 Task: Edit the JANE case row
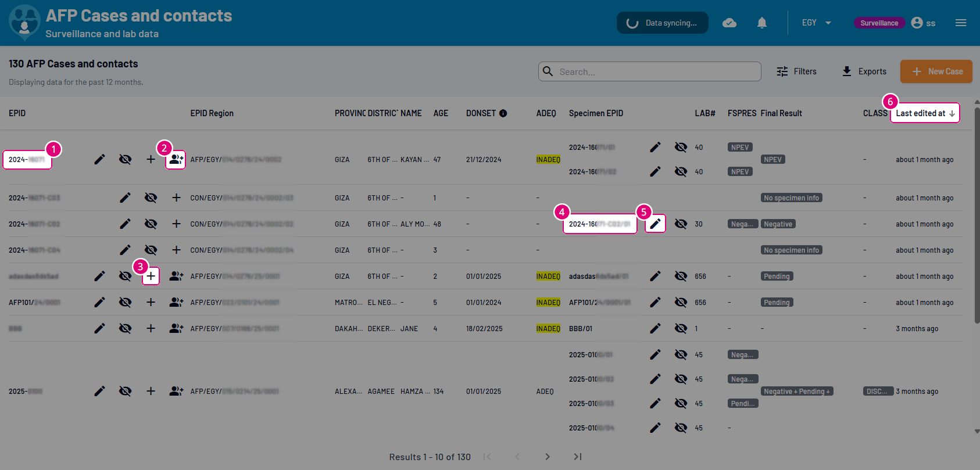tap(99, 328)
